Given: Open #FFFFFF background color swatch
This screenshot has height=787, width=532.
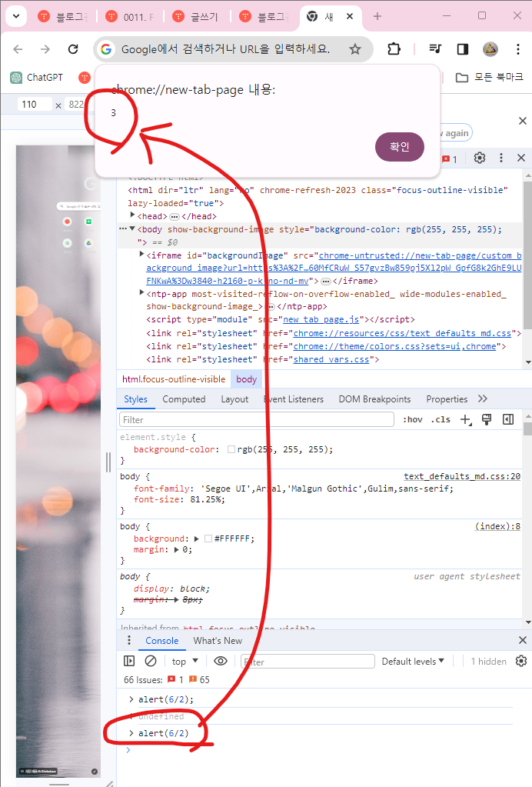Looking at the screenshot, I should (208, 539).
